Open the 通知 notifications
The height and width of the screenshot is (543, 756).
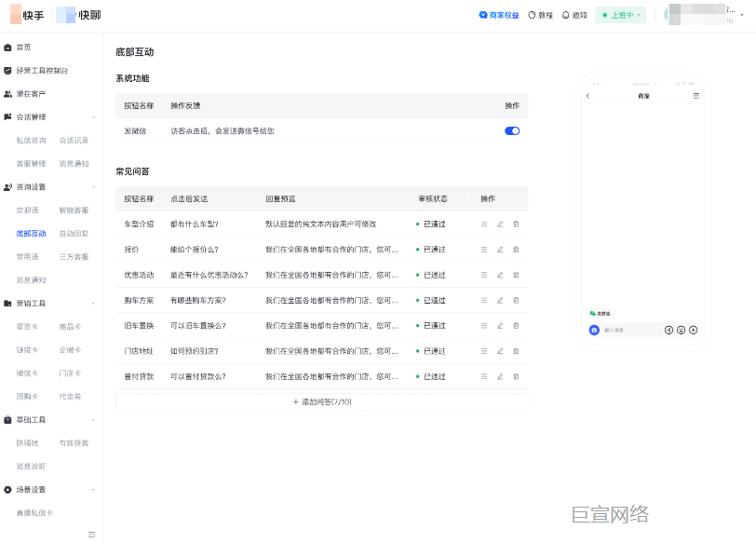coord(574,16)
